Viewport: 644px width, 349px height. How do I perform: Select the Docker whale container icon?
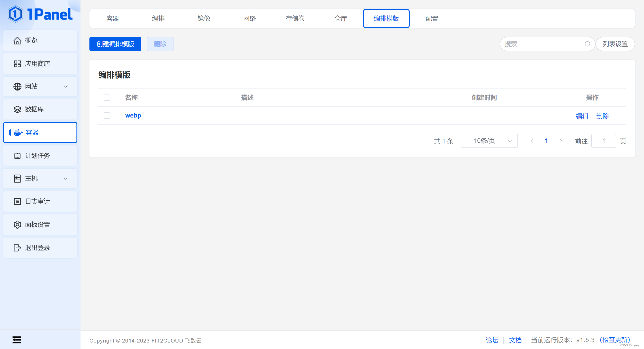coord(18,133)
